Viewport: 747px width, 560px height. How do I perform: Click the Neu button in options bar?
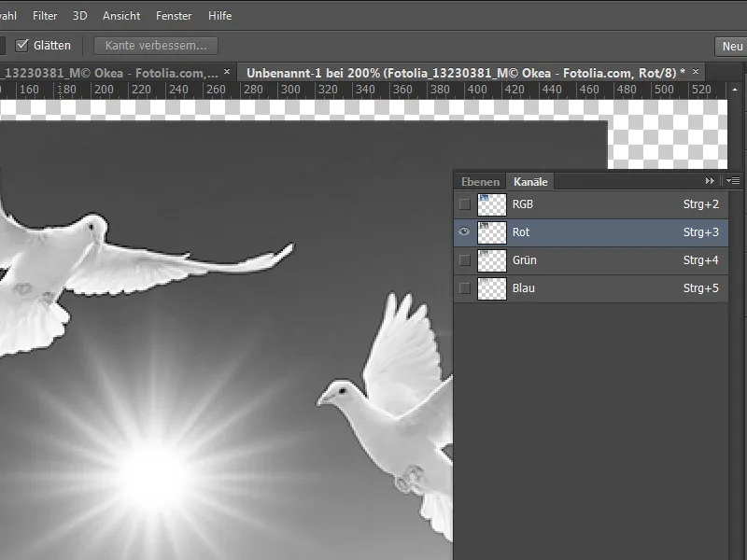pyautogui.click(x=731, y=47)
